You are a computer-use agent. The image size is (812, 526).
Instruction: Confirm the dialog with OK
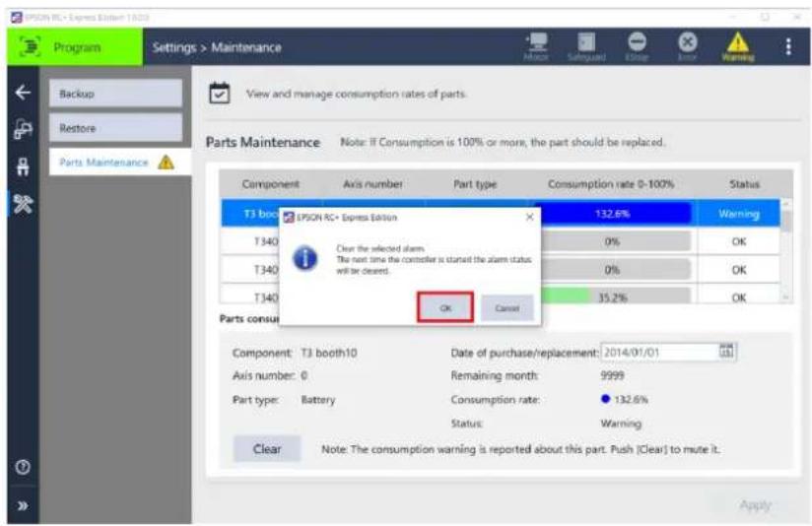[445, 307]
